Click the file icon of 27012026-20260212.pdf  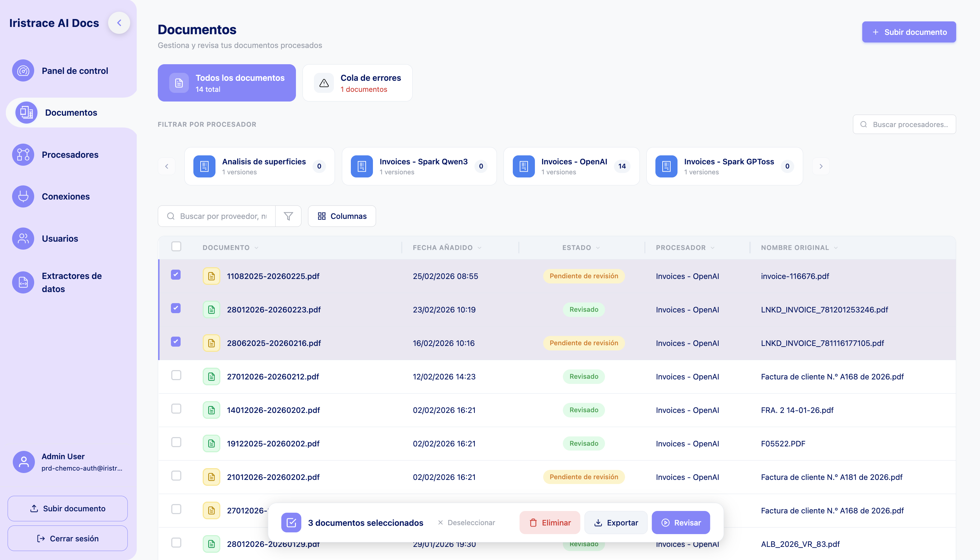point(211,377)
